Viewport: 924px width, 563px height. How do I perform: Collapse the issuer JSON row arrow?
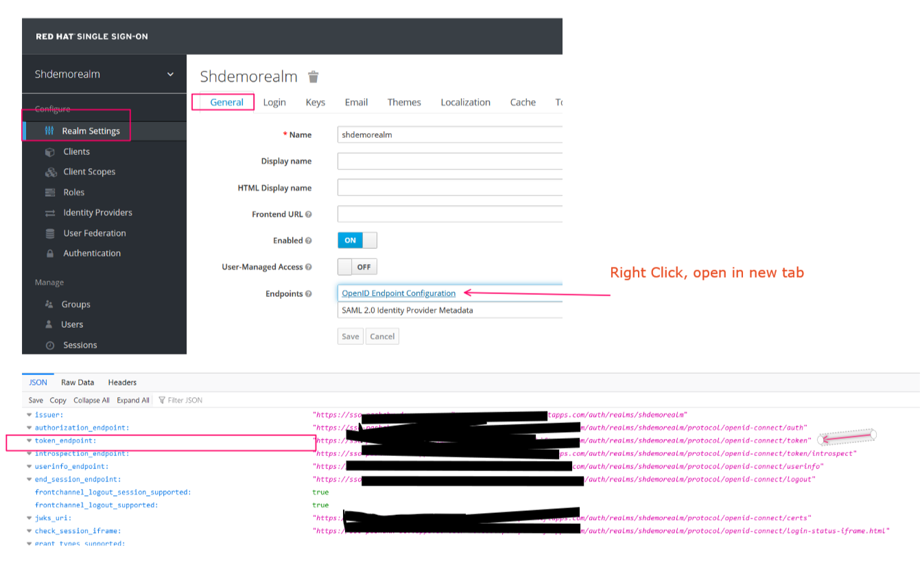tap(29, 415)
